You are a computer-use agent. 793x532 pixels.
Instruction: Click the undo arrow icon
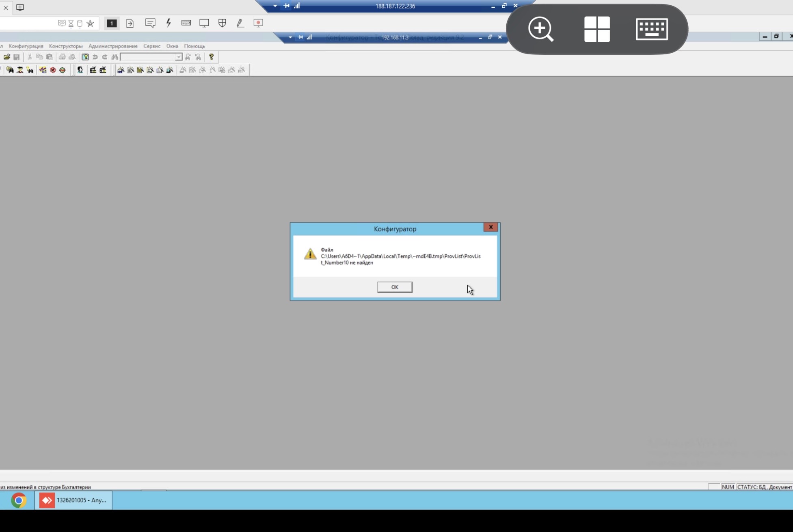tap(95, 57)
